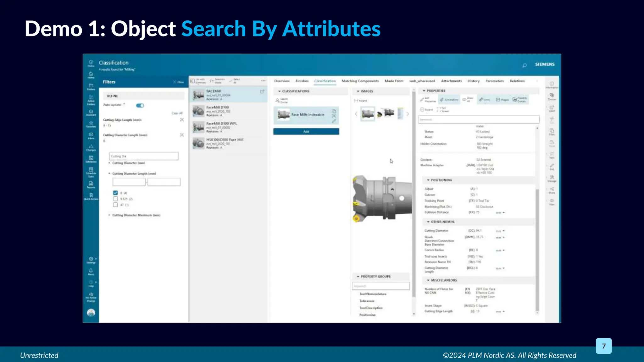Click Search Similar under Classifications

[282, 101]
